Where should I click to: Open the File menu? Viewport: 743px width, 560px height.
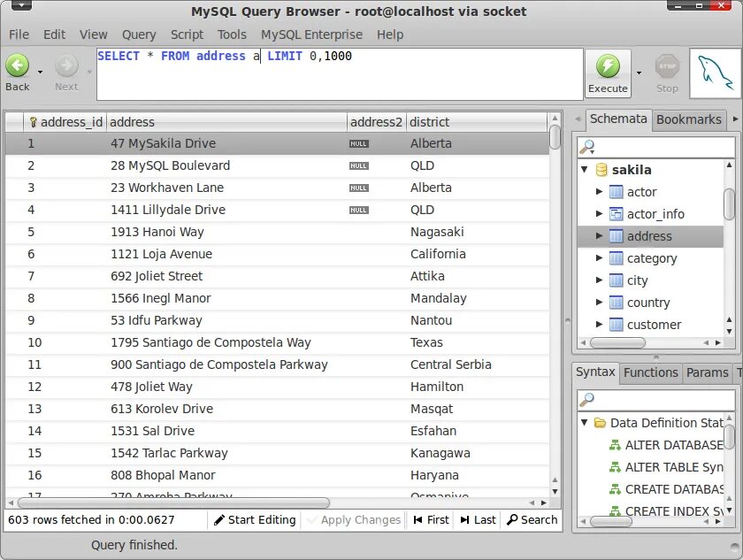tap(19, 35)
